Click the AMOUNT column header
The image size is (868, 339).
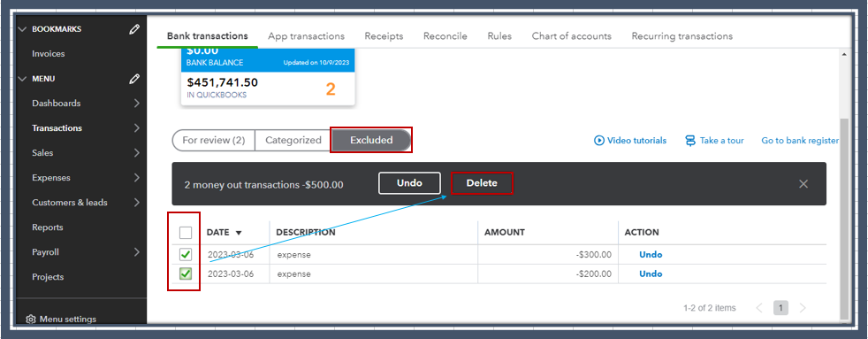pyautogui.click(x=505, y=233)
